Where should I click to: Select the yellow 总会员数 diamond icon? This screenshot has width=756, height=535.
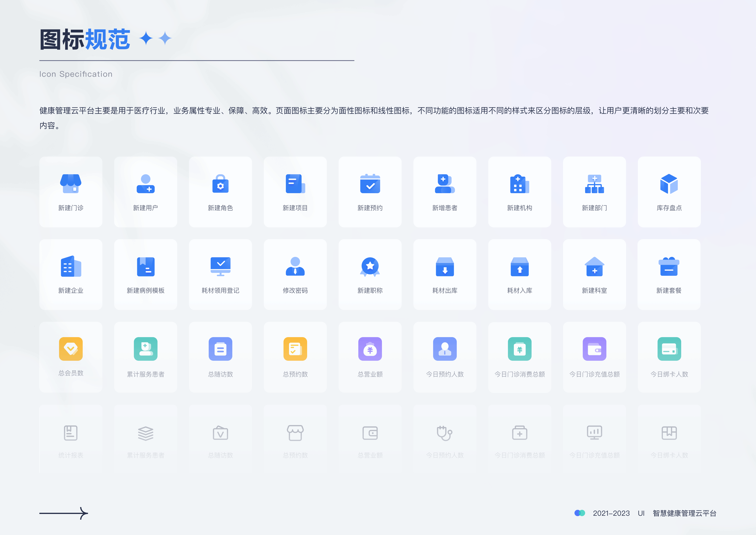(70, 349)
